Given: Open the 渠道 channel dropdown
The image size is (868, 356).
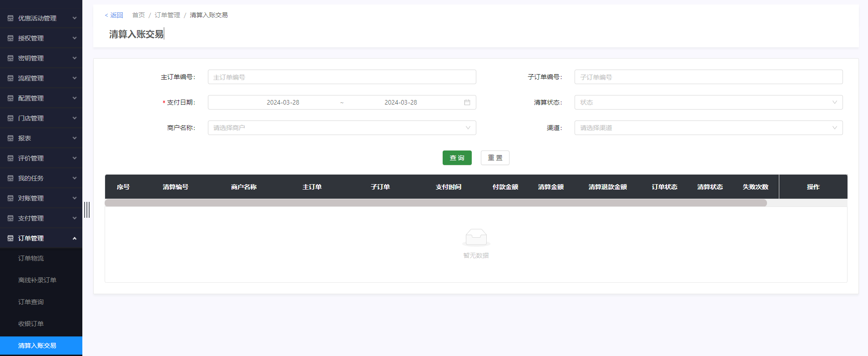Looking at the screenshot, I should click(708, 128).
